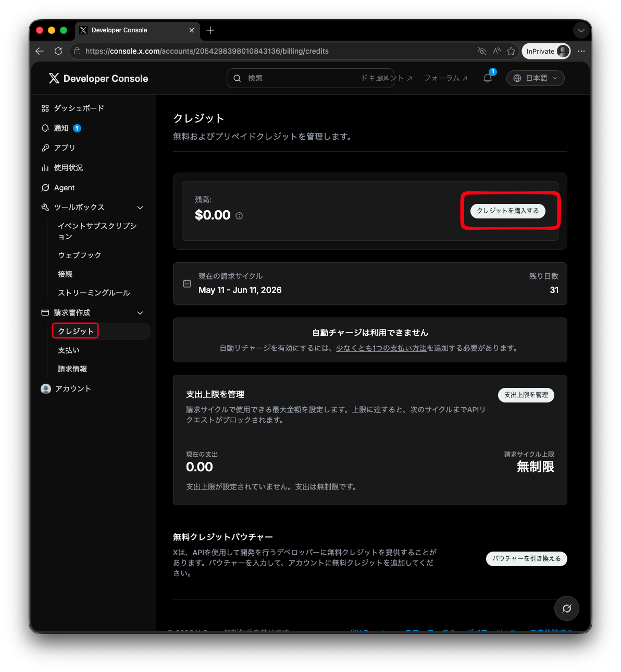Open 支払い in sidebar

(69, 350)
